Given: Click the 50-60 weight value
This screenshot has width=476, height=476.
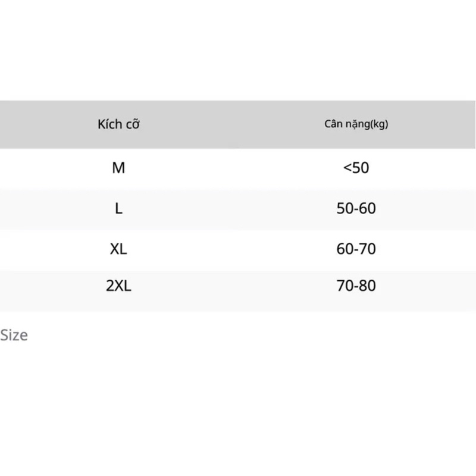Looking at the screenshot, I should (x=356, y=209).
